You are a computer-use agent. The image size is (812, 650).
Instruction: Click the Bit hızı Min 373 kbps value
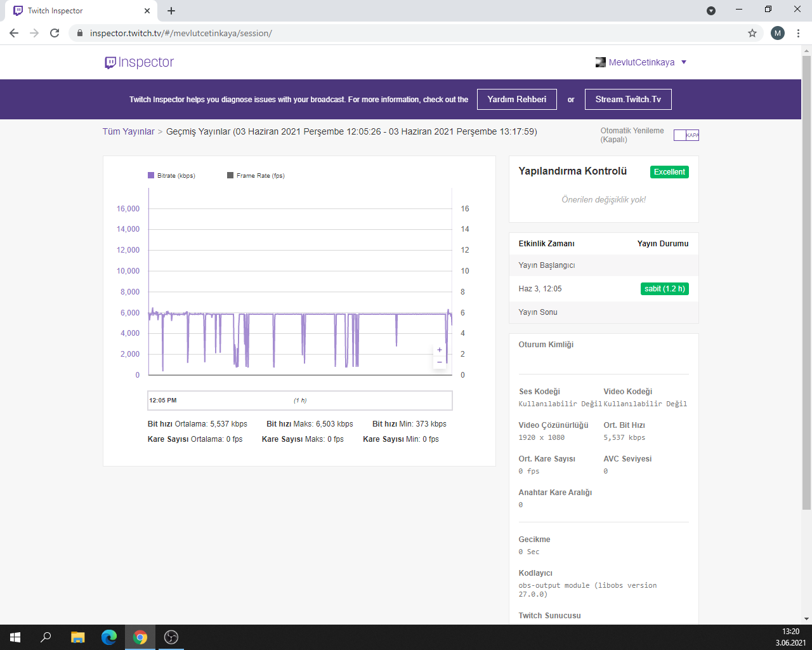(x=409, y=424)
